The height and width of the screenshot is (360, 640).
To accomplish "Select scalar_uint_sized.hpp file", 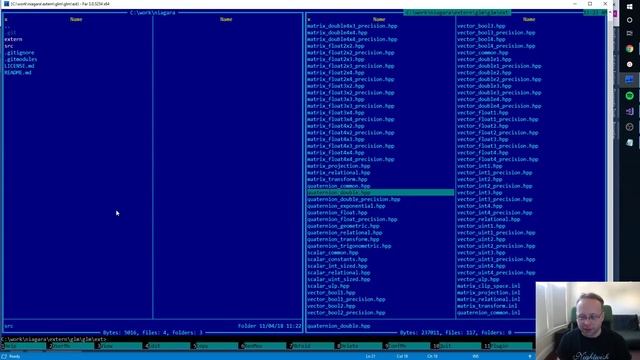I will [339, 279].
